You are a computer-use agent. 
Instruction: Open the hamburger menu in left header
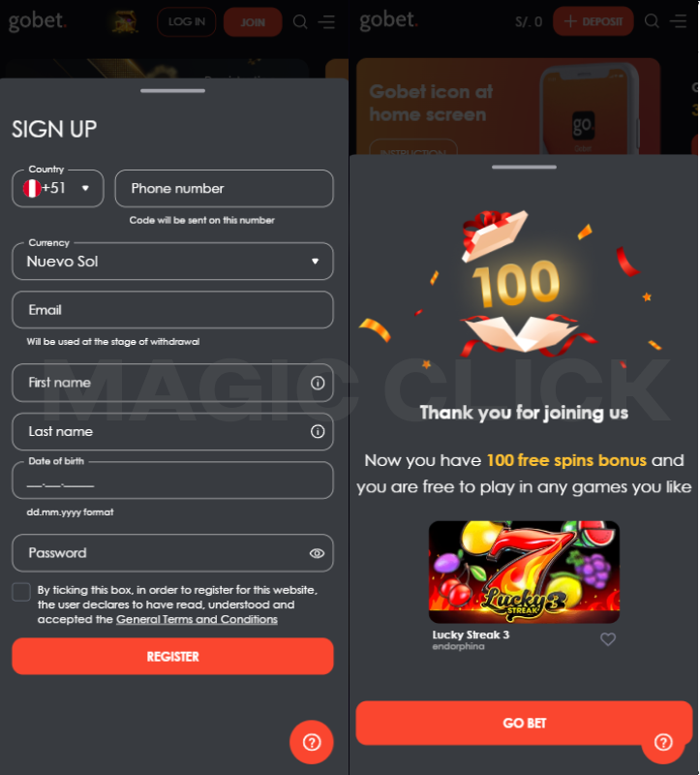click(326, 21)
